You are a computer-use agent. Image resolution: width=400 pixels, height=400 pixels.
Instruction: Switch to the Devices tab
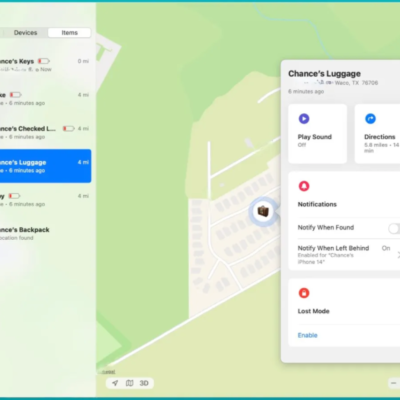pos(25,33)
